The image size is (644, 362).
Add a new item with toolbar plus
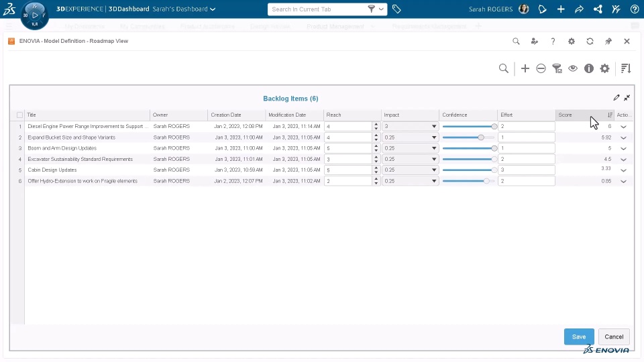pyautogui.click(x=525, y=68)
